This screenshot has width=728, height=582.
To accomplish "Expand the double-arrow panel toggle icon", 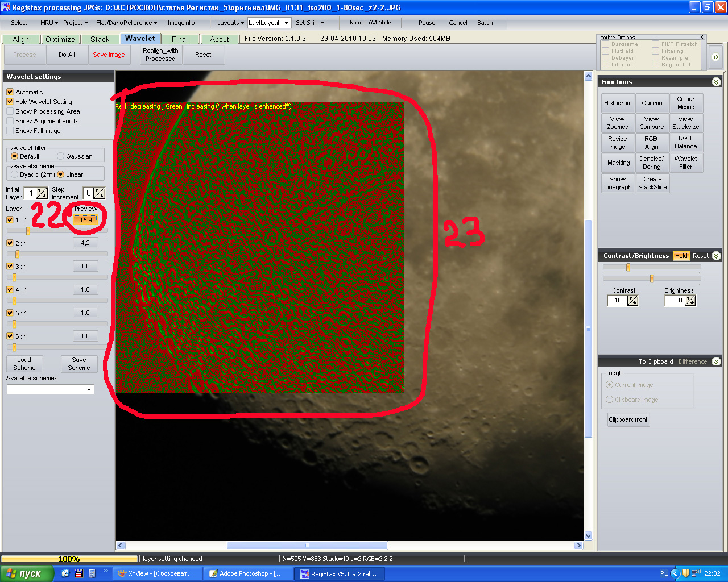I will click(x=715, y=57).
